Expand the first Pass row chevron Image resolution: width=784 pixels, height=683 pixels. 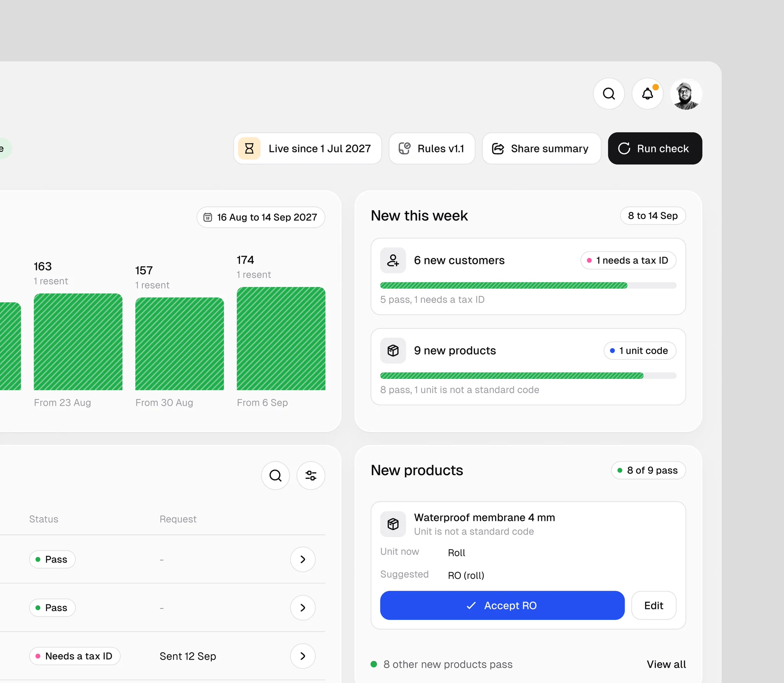coord(303,559)
